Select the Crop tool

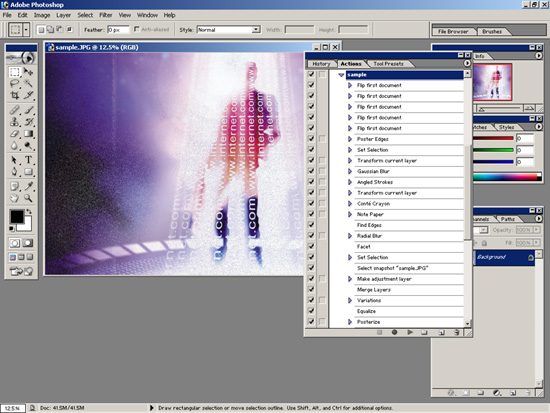coord(14,95)
